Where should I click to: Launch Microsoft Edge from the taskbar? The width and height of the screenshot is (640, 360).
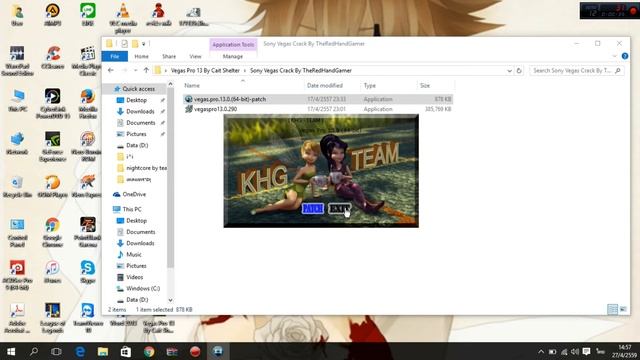pyautogui.click(x=80, y=351)
